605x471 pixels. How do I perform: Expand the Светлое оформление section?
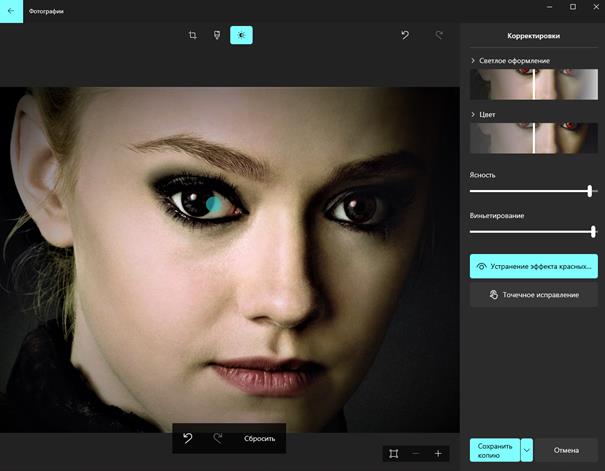(x=510, y=61)
